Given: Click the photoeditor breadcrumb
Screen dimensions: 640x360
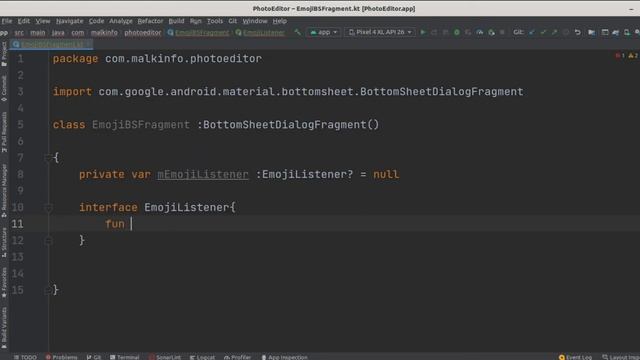Looking at the screenshot, I should (142, 33).
